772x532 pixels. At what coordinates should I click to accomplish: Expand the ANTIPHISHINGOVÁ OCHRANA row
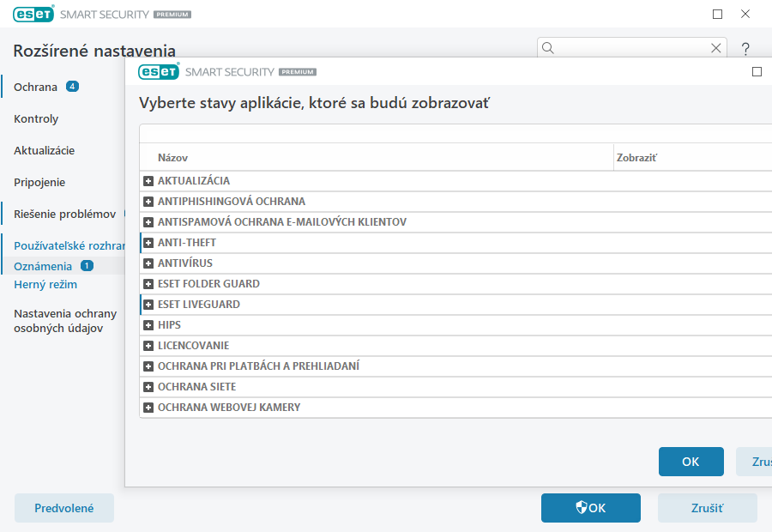148,202
